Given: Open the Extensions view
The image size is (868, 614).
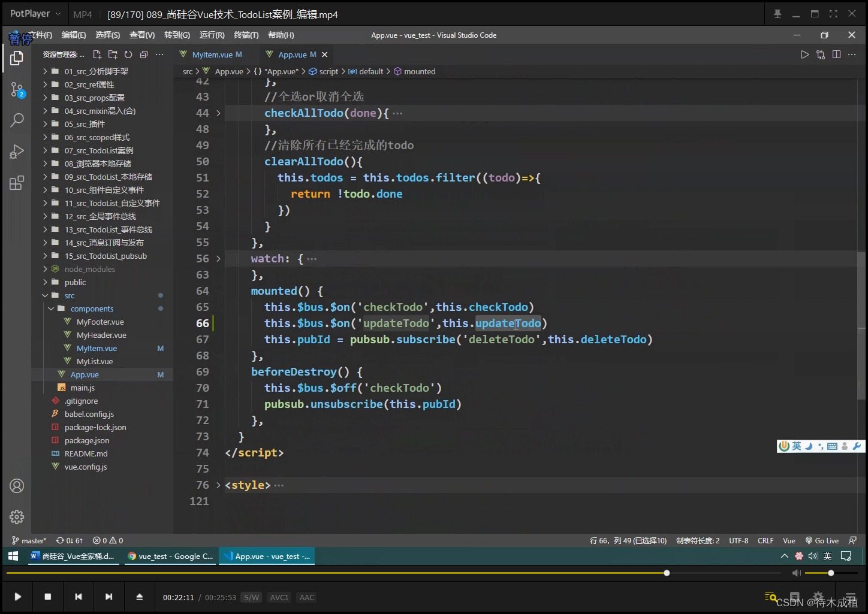Looking at the screenshot, I should click(x=17, y=183).
